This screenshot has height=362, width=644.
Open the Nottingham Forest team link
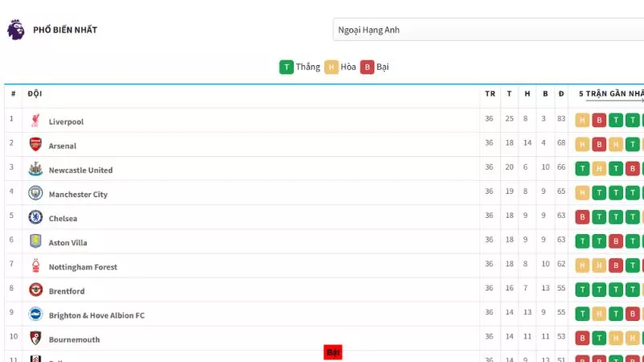point(83,267)
